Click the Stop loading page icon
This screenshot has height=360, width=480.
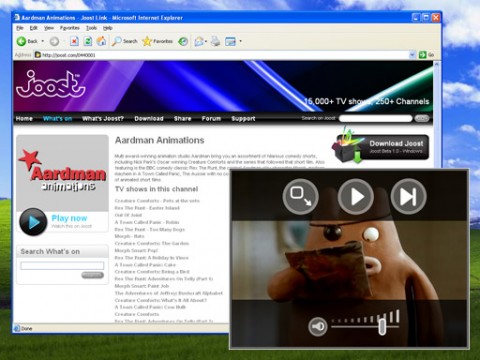coord(74,41)
